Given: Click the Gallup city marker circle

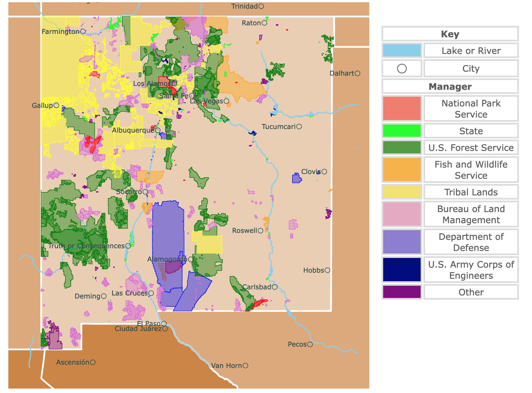Looking at the screenshot, I should coord(56,105).
